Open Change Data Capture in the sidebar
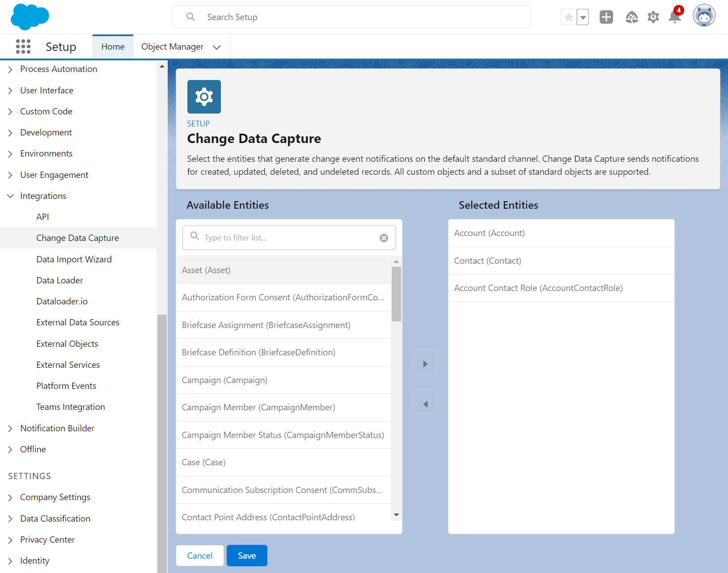The width and height of the screenshot is (728, 573). coord(77,238)
